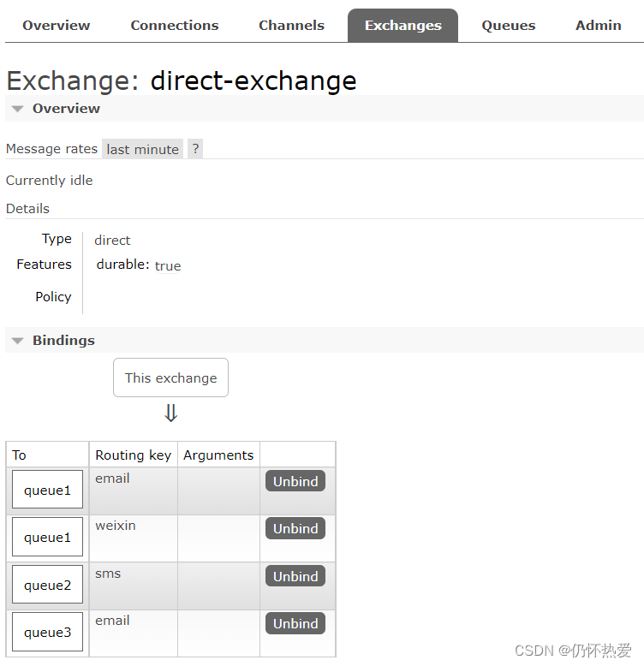
Task: Switch to the Connections tab
Action: click(x=175, y=26)
